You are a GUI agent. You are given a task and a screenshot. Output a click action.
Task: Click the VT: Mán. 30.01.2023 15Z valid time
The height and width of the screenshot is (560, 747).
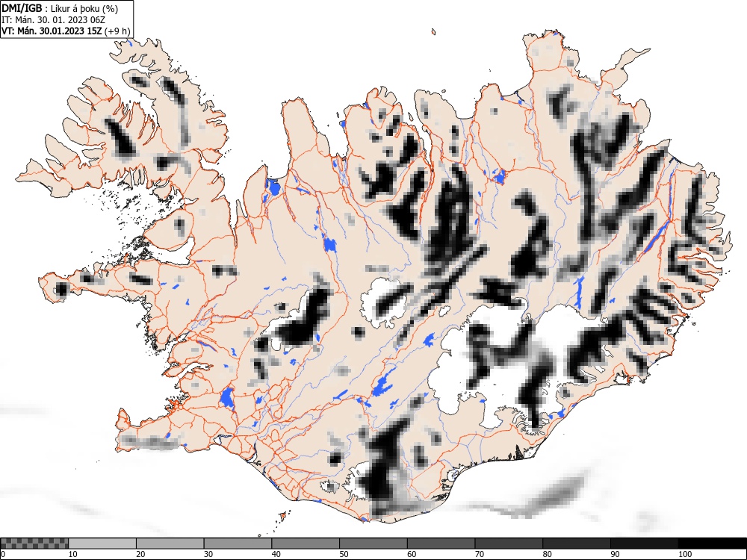coord(65,31)
